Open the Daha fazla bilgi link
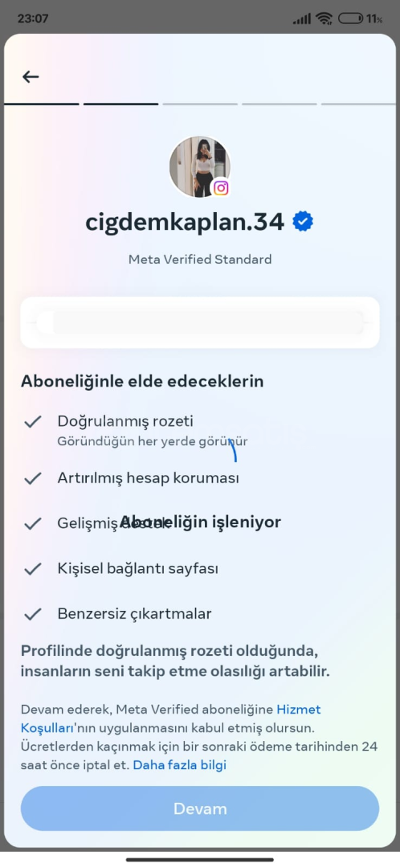 click(x=180, y=766)
